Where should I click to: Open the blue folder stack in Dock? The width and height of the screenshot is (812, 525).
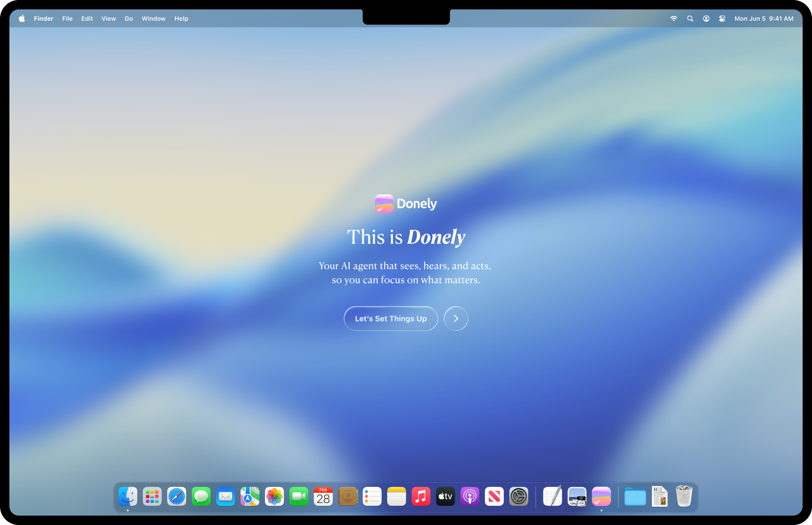635,496
